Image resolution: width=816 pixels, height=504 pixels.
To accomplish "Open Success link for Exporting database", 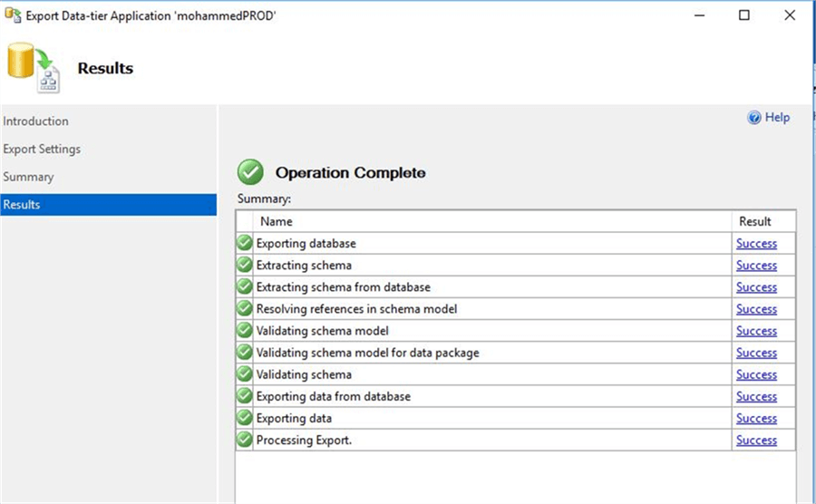I will [x=756, y=244].
